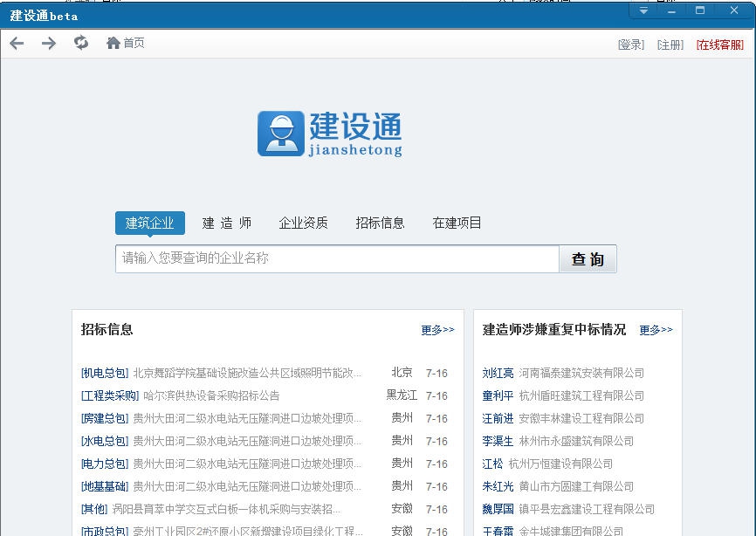Open the 首页 home button
The width and height of the screenshot is (756, 536).
tap(126, 43)
